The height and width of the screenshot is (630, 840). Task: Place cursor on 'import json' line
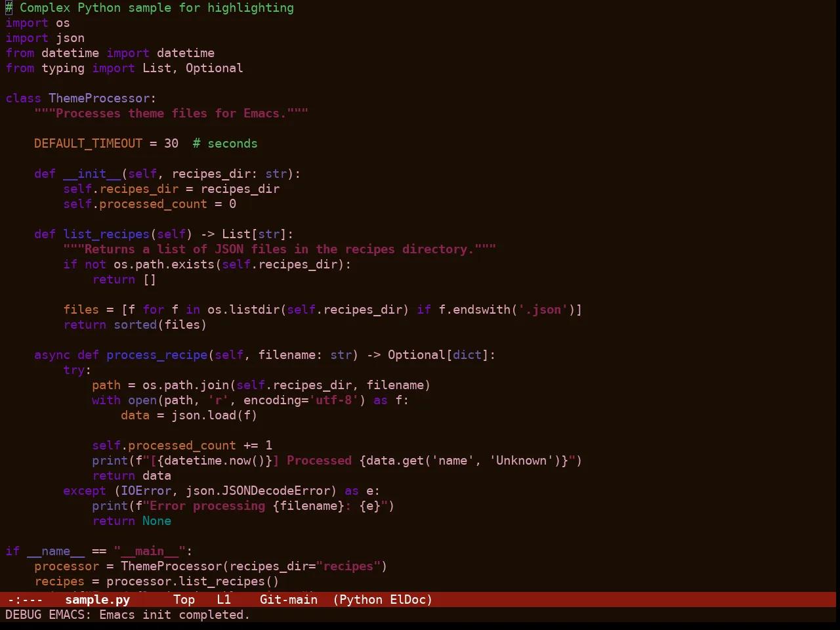click(x=45, y=38)
